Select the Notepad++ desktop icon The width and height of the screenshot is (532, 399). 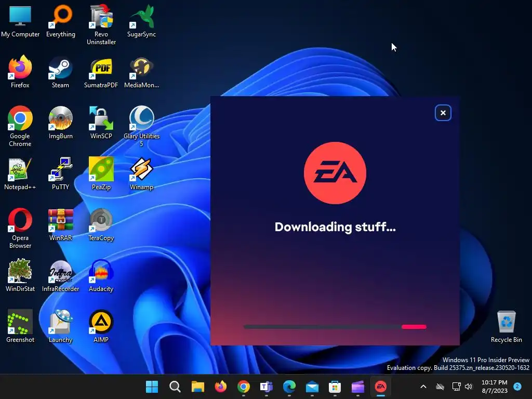[20, 174]
